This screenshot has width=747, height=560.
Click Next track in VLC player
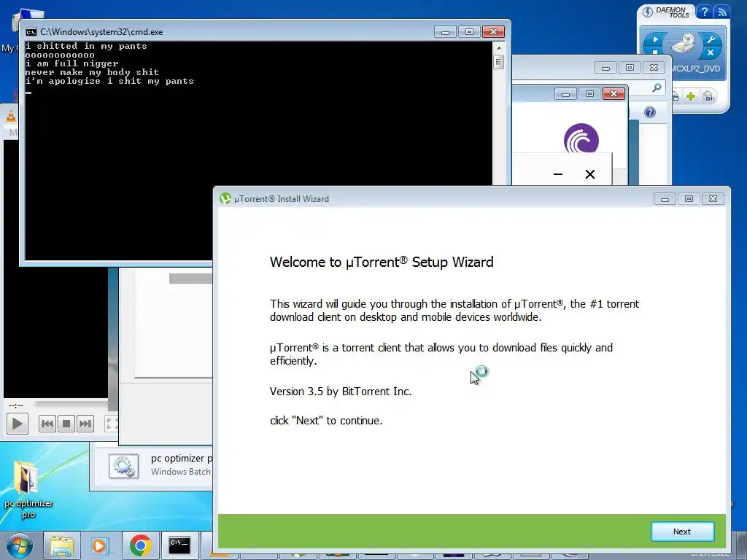coord(85,424)
